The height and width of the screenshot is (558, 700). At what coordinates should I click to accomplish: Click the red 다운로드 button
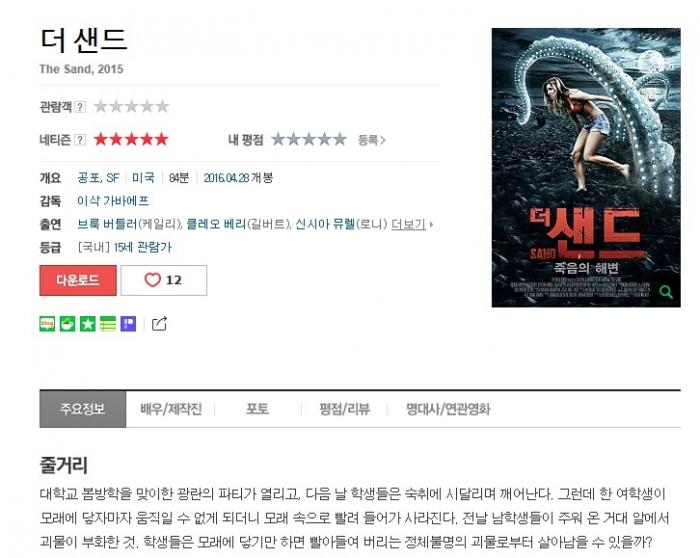[x=78, y=280]
